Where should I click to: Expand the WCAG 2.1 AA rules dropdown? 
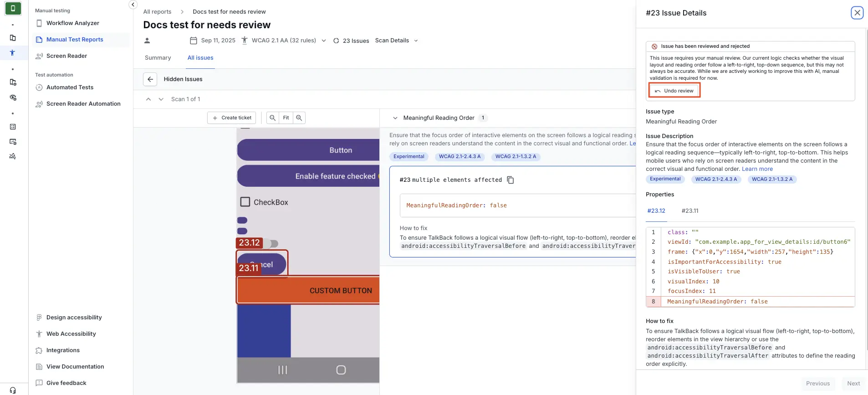pos(323,41)
